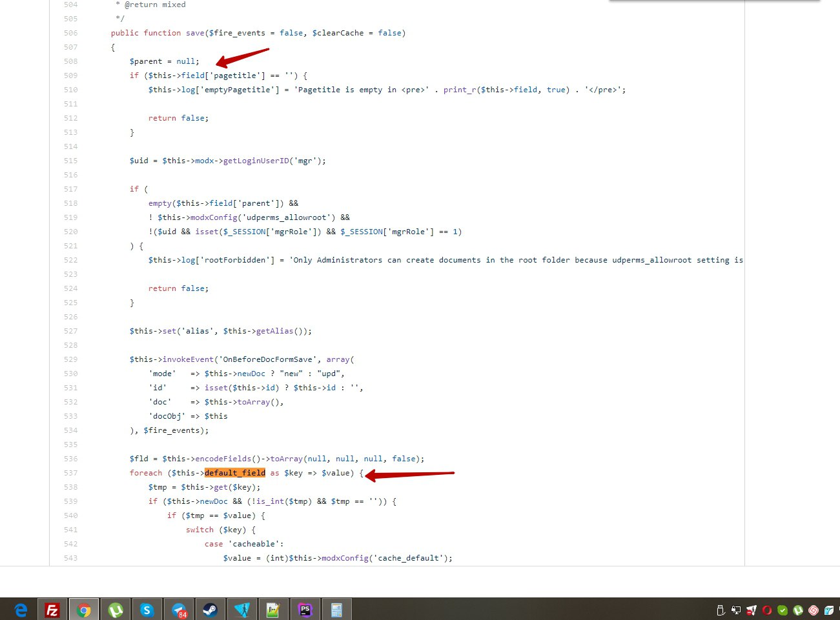Open the Calculator taskbar icon
The image size is (840, 620).
(x=337, y=610)
